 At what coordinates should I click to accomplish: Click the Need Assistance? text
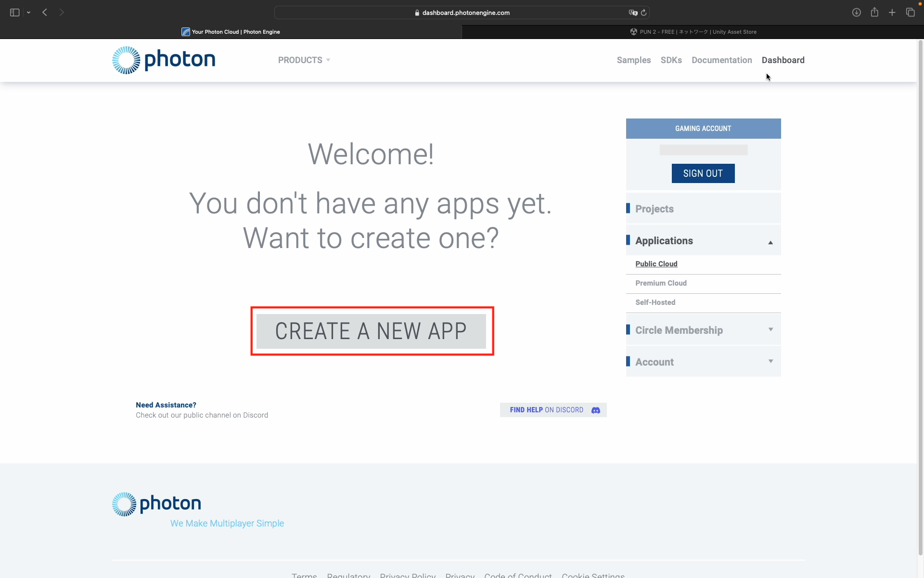[x=166, y=405]
